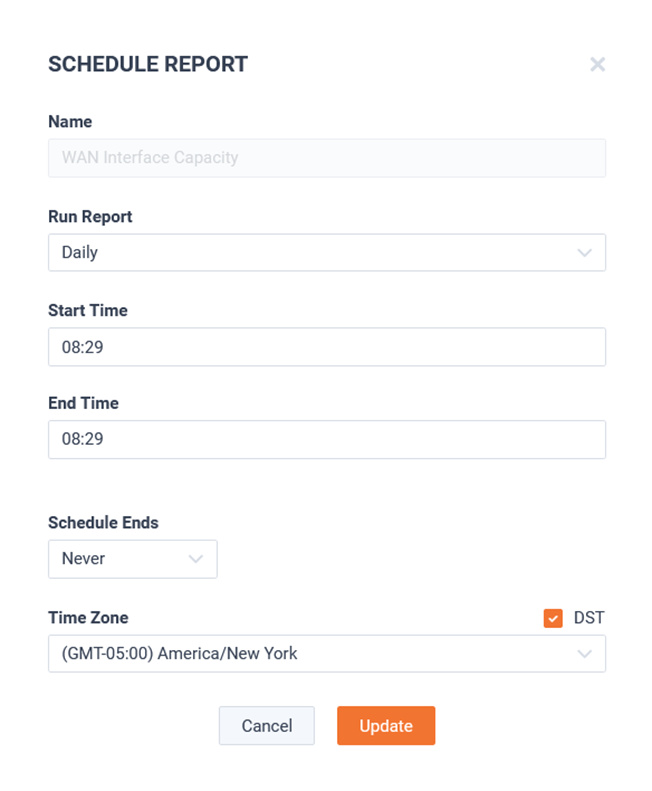Click the Schedule Ends field label
This screenshot has height=791, width=652.
pos(103,523)
